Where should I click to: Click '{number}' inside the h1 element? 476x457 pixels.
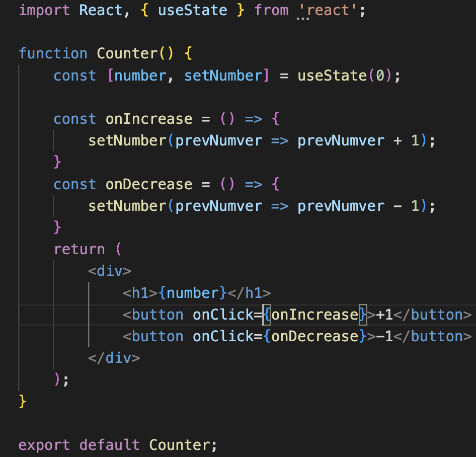coord(193,293)
